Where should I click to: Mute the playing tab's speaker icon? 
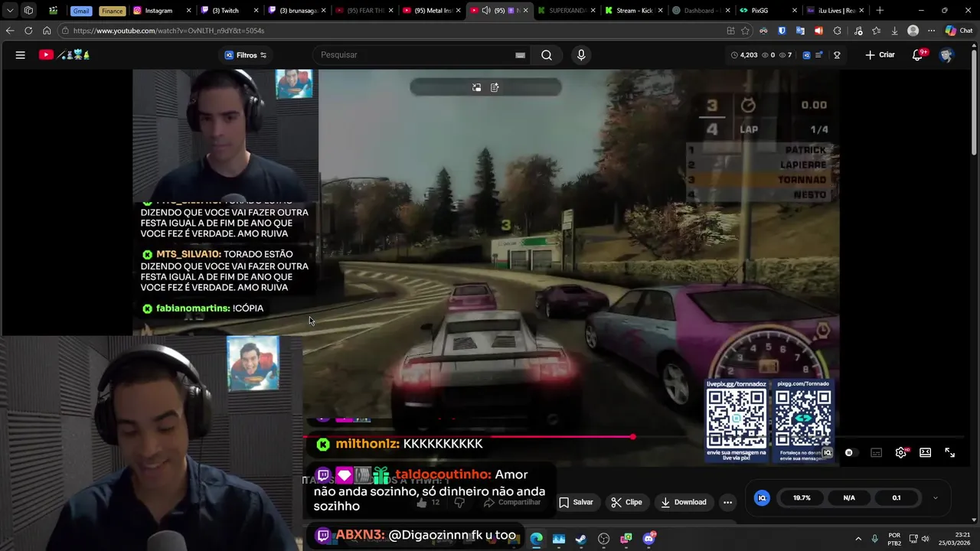click(486, 11)
